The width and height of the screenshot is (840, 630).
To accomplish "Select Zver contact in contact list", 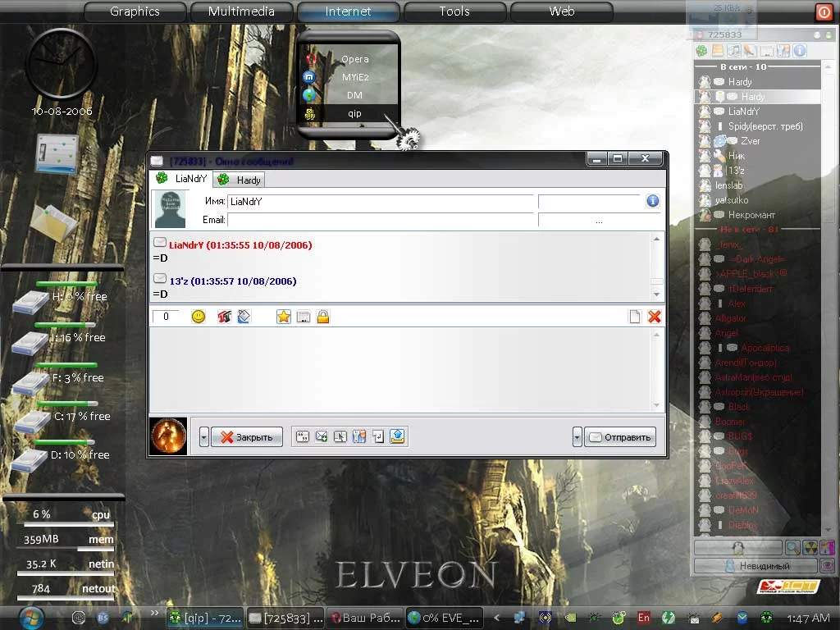I will click(757, 141).
